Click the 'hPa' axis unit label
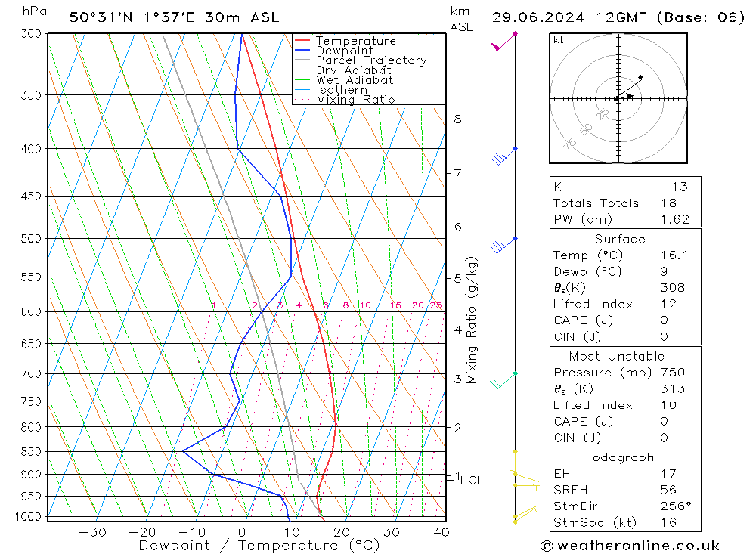This screenshot has height=554, width=756. (x=35, y=11)
